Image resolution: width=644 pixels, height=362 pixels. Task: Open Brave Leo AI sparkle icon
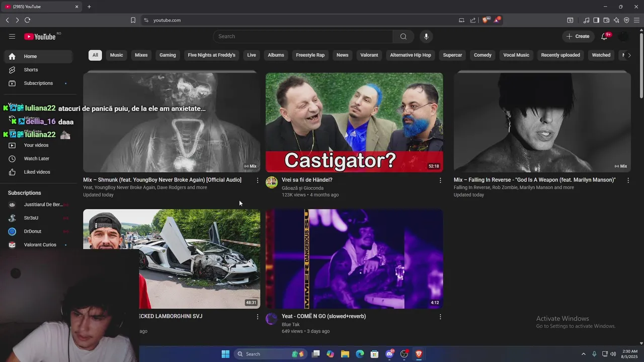[x=616, y=20]
